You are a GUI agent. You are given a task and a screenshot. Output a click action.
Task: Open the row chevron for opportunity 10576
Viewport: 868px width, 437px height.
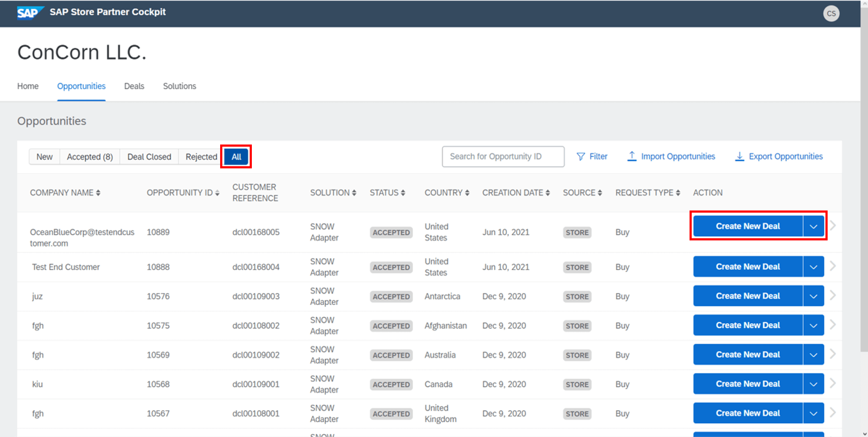833,296
